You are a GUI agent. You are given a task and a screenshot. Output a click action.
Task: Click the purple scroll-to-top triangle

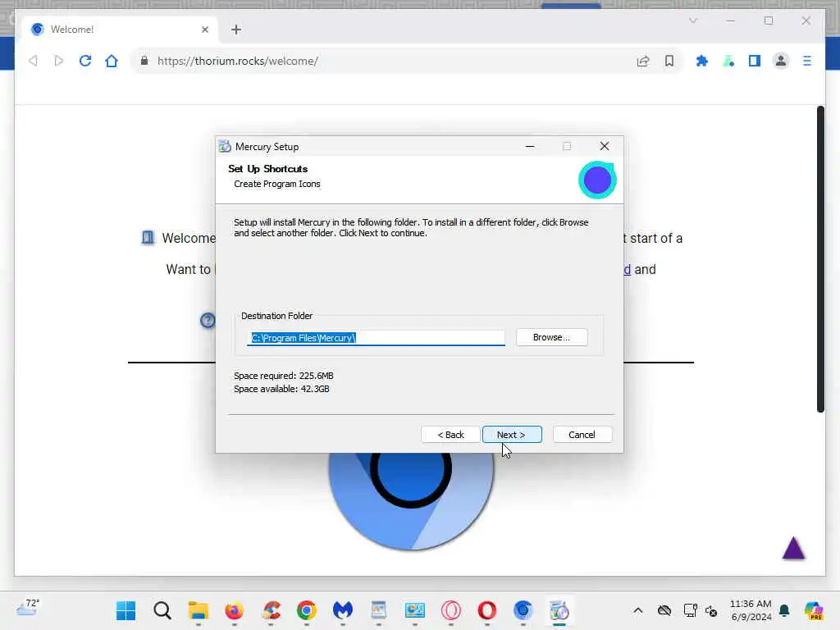793,548
